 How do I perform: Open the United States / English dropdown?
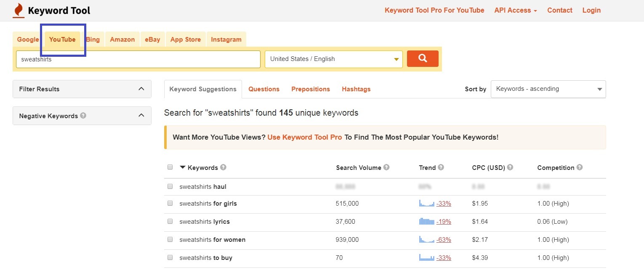pos(334,59)
